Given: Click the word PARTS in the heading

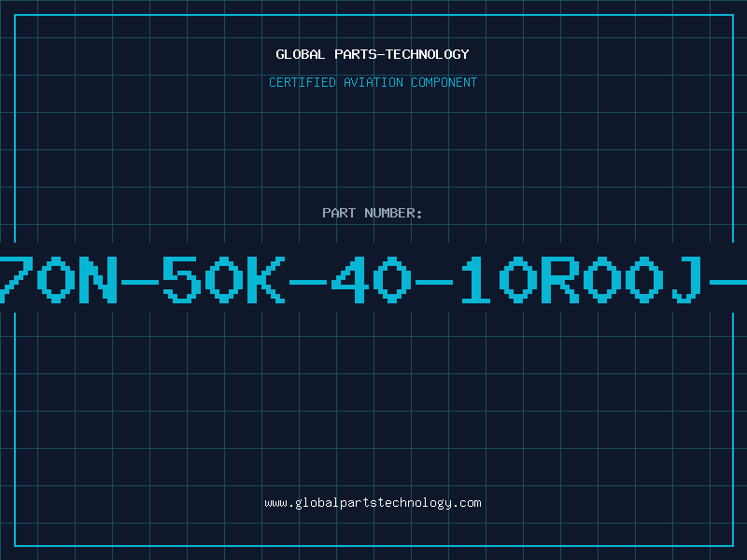Looking at the screenshot, I should pyautogui.click(x=356, y=54).
